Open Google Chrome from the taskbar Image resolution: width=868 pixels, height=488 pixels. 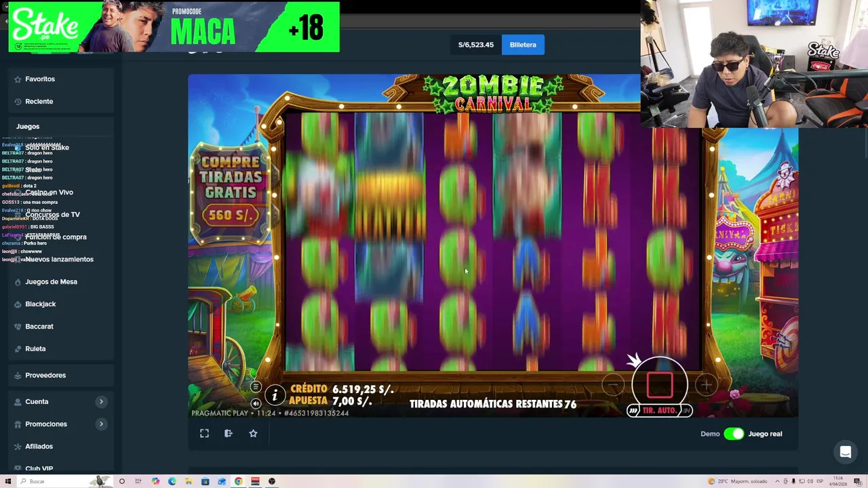pos(239,481)
